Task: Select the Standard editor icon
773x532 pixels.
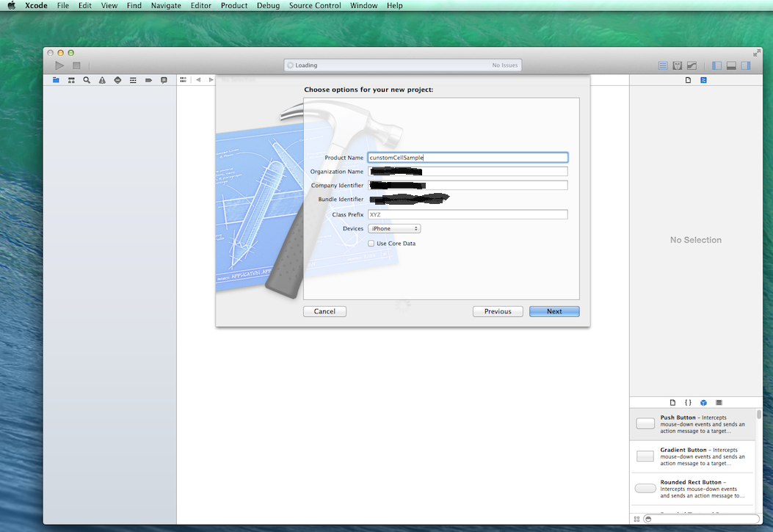Action: tap(663, 65)
